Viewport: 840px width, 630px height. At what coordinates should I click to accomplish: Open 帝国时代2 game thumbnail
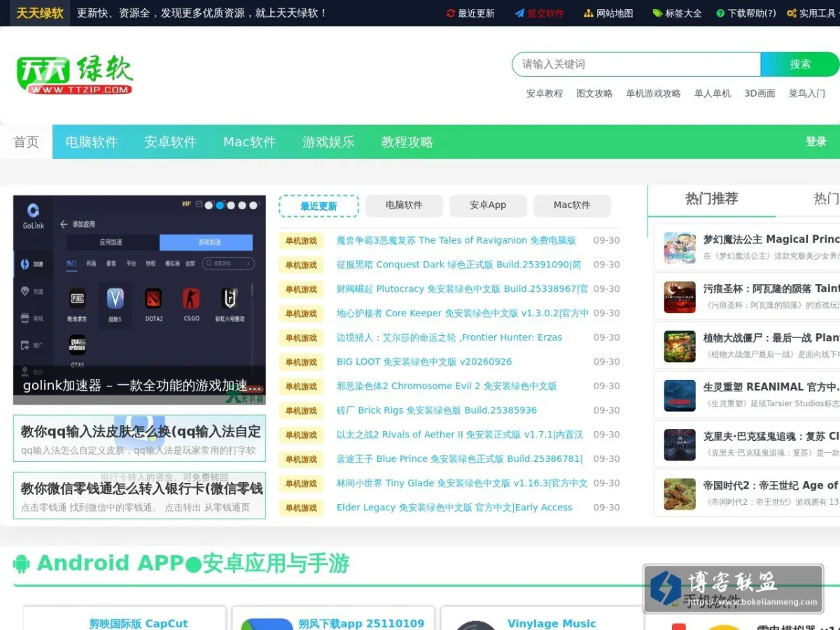coord(680,493)
